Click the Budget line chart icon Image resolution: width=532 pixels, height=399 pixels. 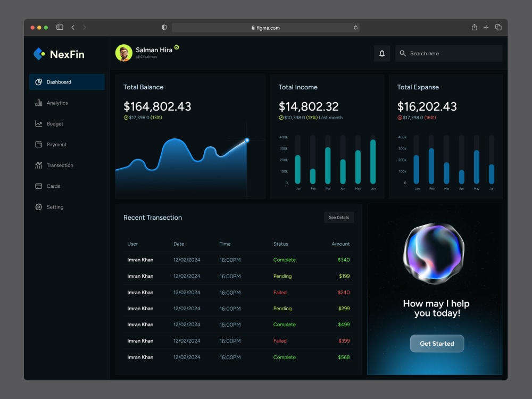[x=39, y=124]
